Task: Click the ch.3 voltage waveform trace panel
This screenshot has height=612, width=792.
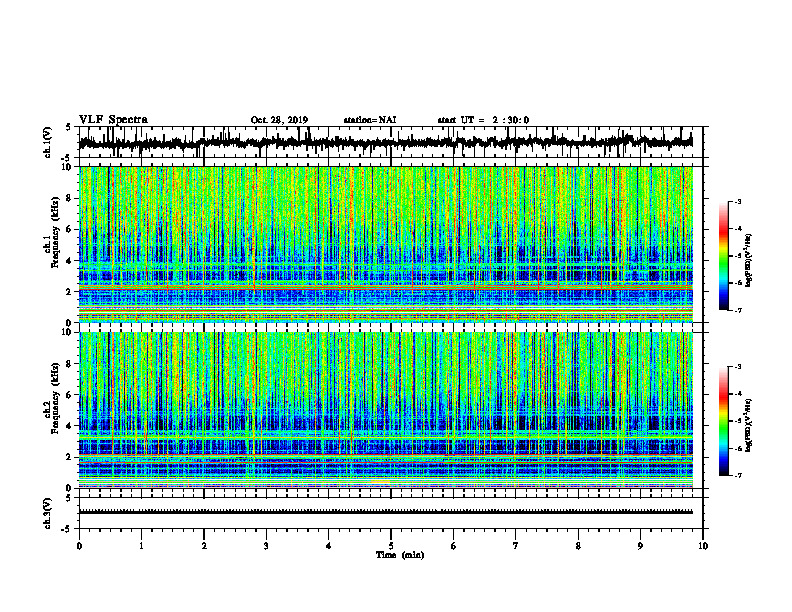Action: coord(391,513)
